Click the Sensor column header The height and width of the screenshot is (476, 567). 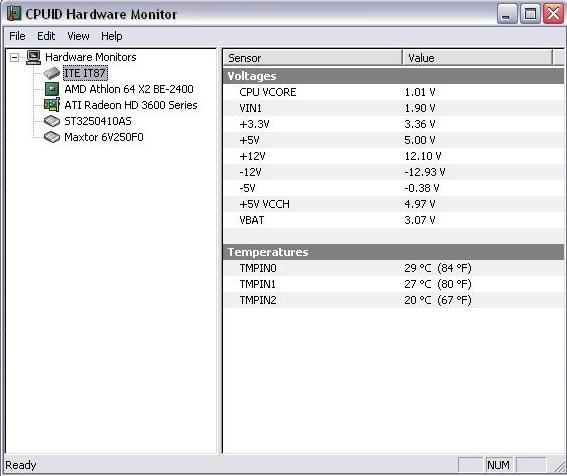click(313, 58)
